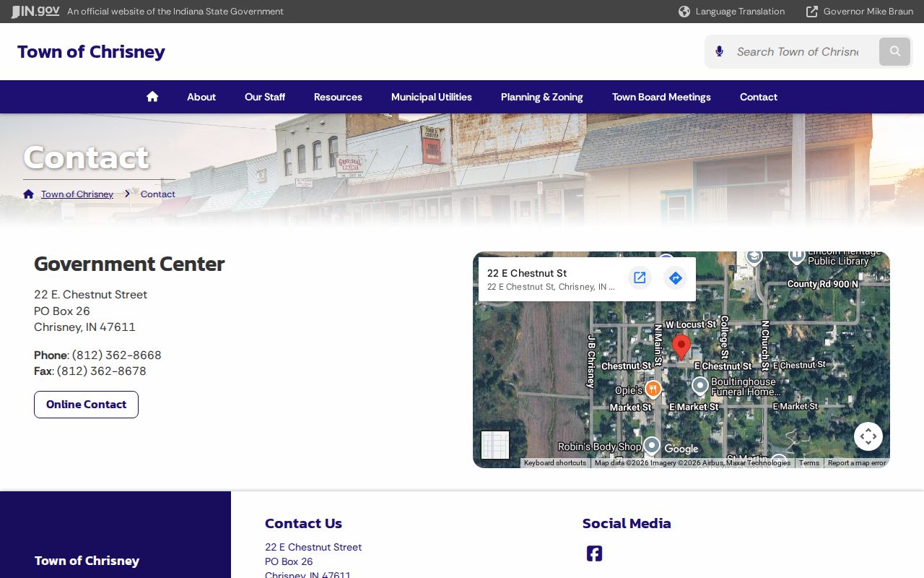This screenshot has height=578, width=924.
Task: Click the phone number (812) 362-8668
Action: 117,355
